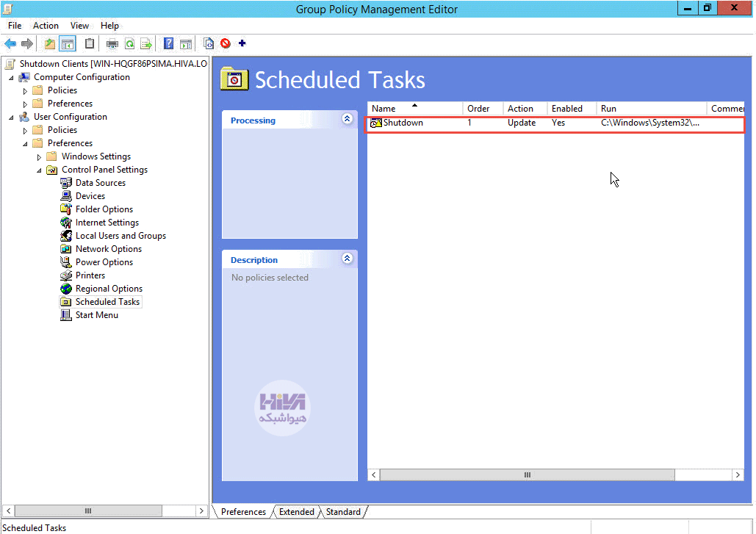The height and width of the screenshot is (534, 756).
Task: Click the Devices icon in tree
Action: 66,196
